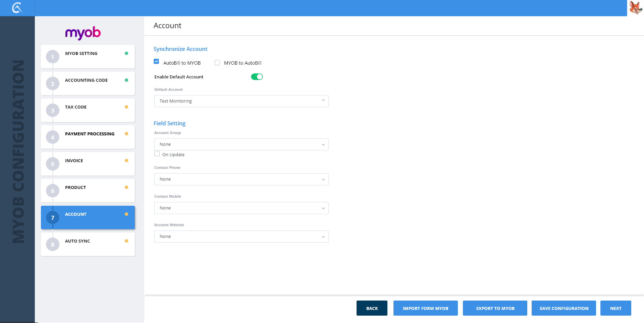The image size is (644, 323).
Task: Click the Export to MYOB button
Action: (495, 308)
